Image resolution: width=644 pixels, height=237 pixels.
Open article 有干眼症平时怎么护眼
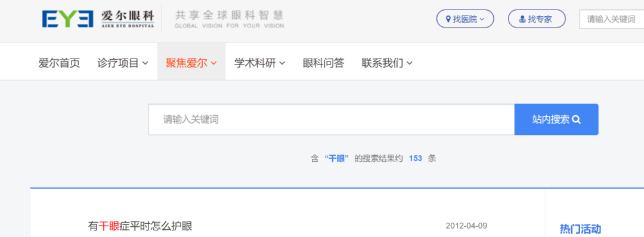tap(140, 226)
